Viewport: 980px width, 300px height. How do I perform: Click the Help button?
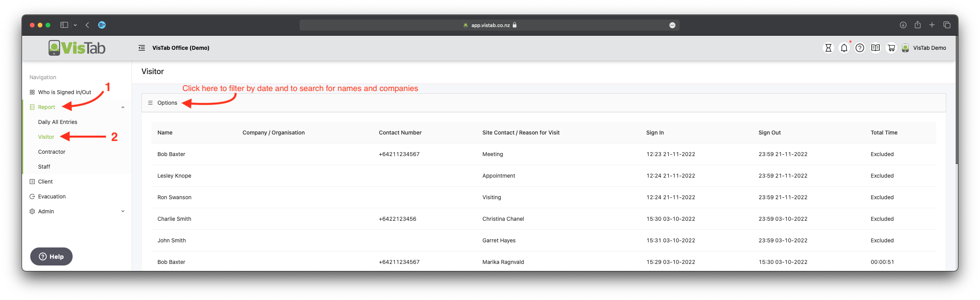51,256
